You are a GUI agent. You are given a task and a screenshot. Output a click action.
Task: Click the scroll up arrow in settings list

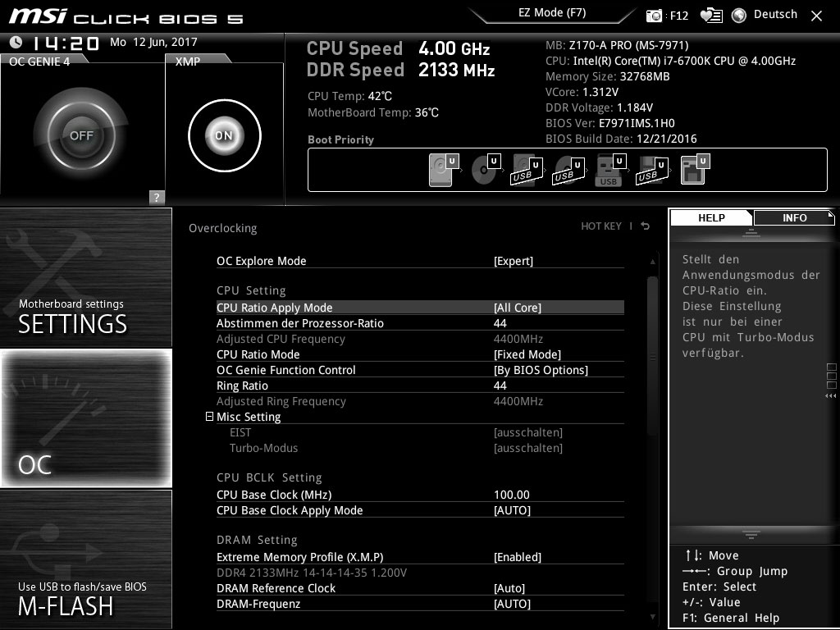click(x=652, y=262)
